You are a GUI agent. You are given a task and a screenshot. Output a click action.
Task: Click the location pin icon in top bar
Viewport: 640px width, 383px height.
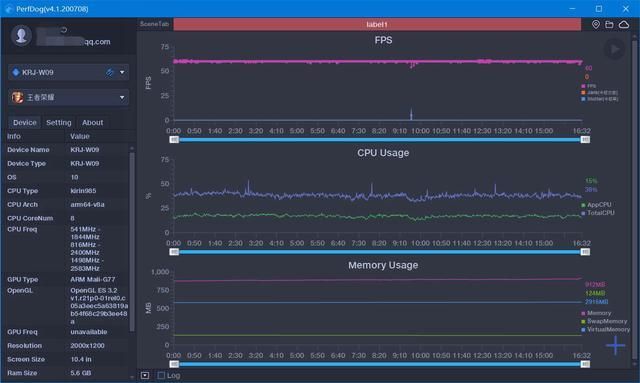tap(596, 24)
